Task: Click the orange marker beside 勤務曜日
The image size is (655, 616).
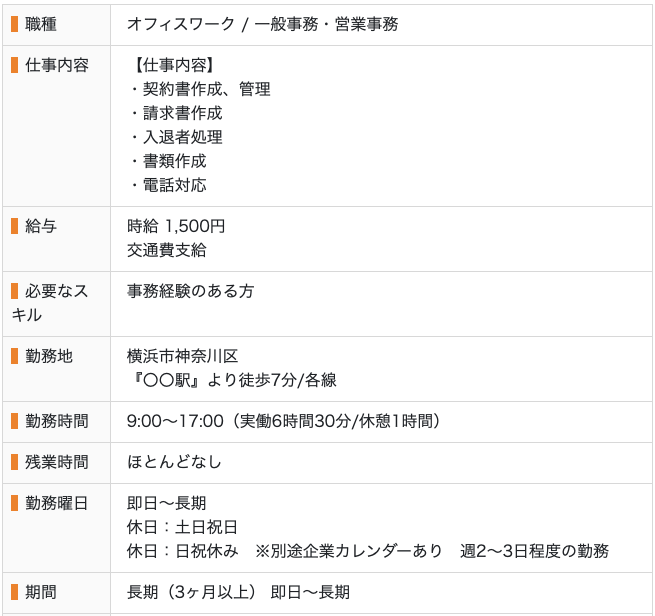Action: pyautogui.click(x=15, y=503)
